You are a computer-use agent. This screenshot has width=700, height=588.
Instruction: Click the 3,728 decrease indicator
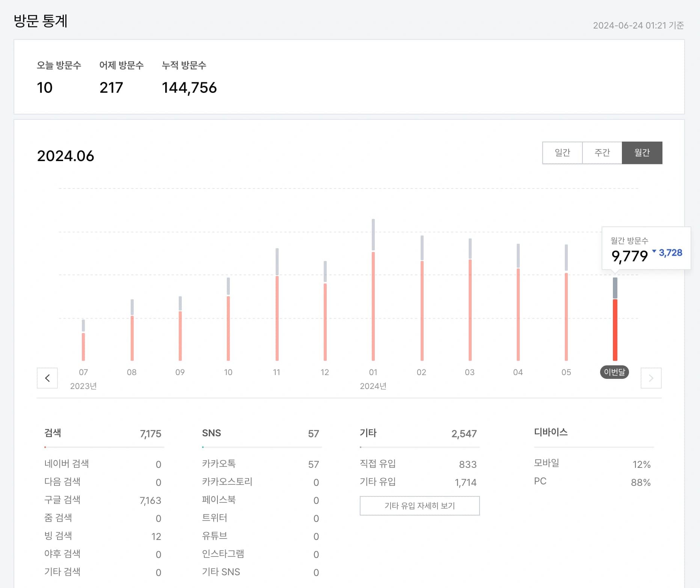pos(667,253)
